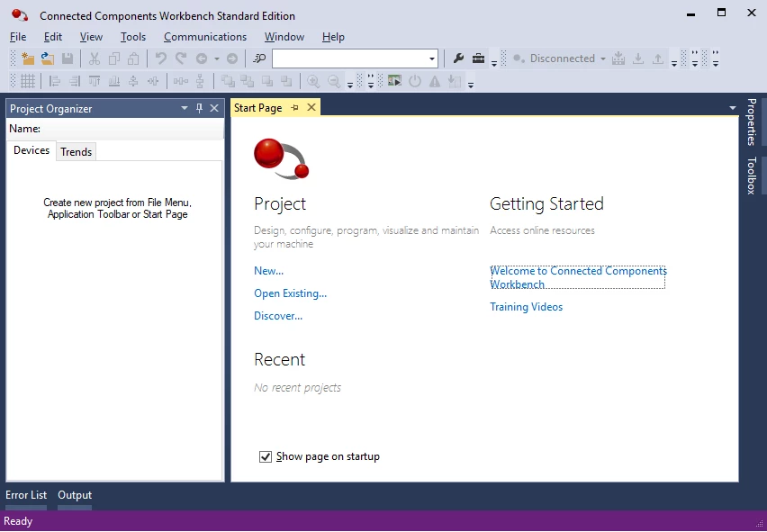Viewport: 767px width, 532px height.
Task: Open Welcome to Connected Components Workbench link
Action: click(578, 277)
